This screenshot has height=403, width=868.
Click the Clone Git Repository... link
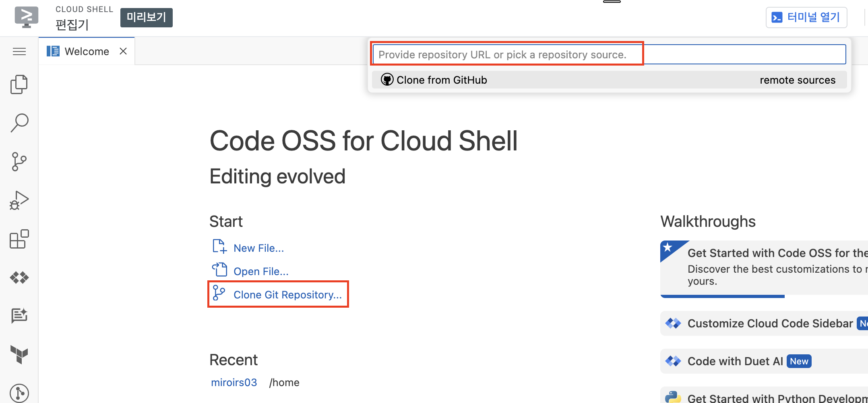click(288, 295)
